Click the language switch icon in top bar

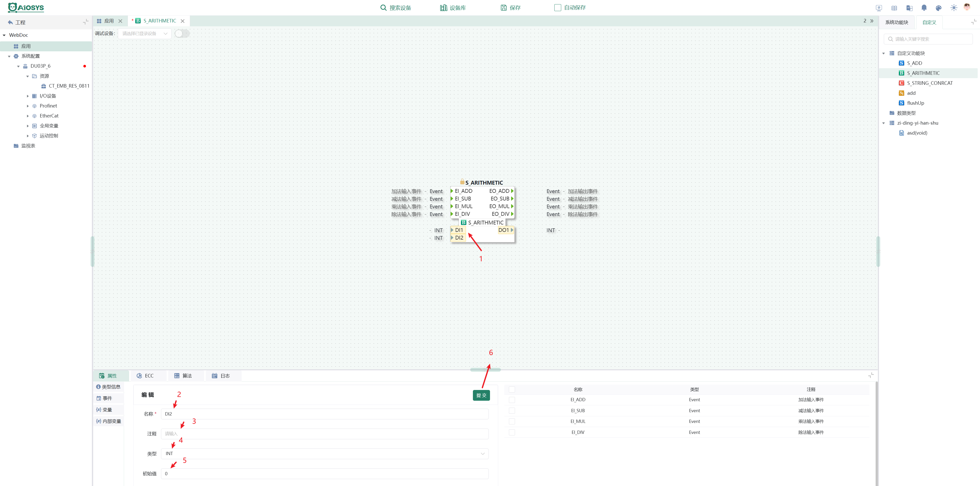point(909,8)
